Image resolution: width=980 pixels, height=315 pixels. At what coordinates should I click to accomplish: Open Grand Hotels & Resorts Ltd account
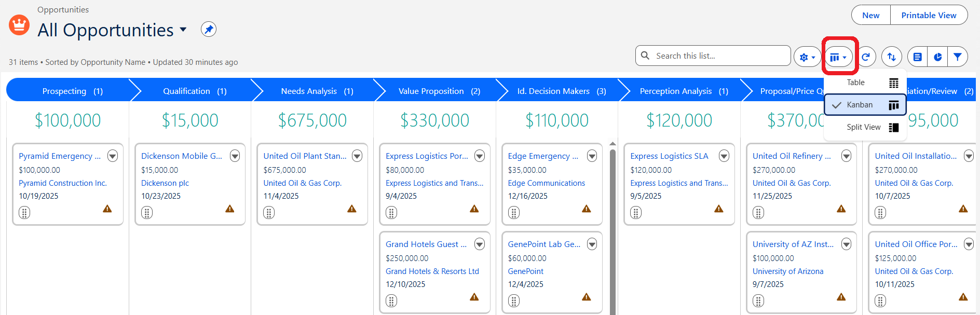(432, 271)
